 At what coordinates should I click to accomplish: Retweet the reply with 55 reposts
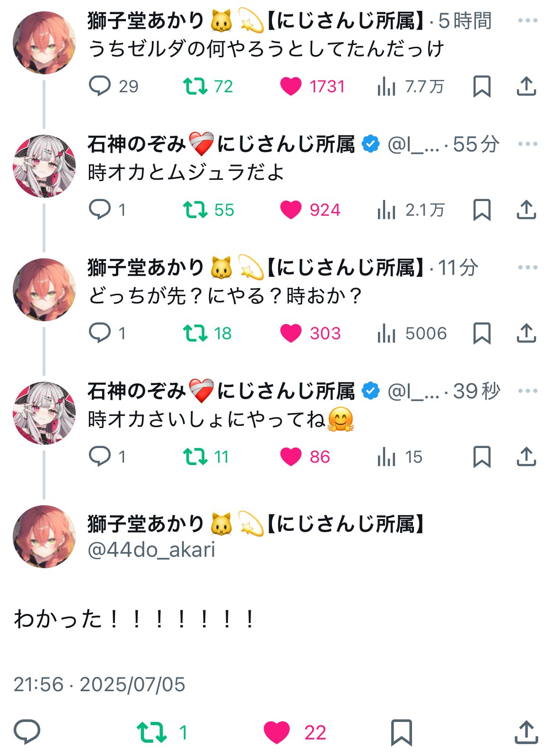tap(209, 210)
